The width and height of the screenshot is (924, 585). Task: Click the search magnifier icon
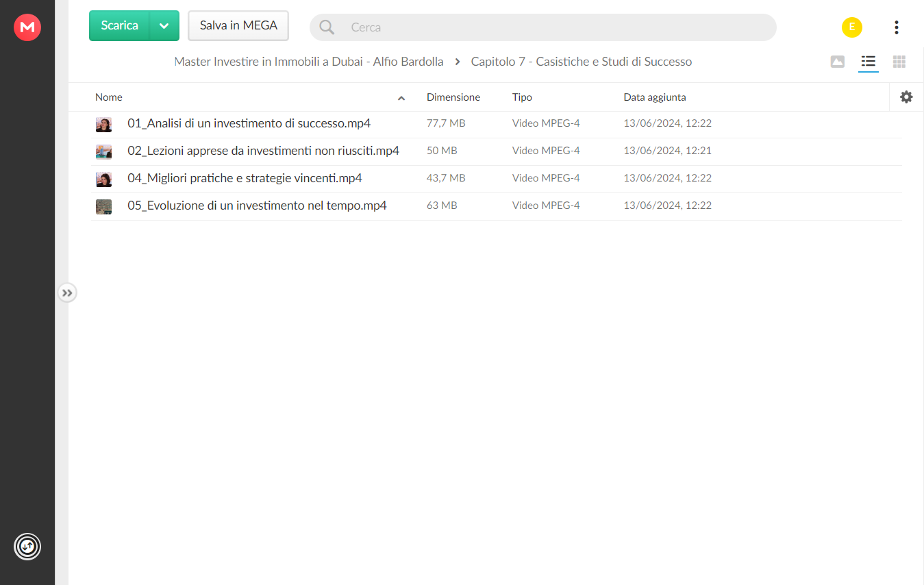click(327, 27)
